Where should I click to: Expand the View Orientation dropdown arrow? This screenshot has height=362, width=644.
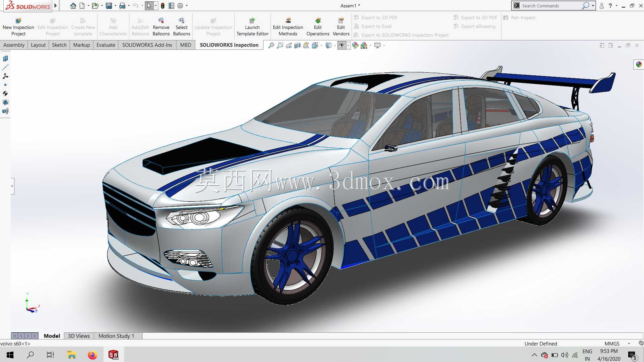coord(321,45)
